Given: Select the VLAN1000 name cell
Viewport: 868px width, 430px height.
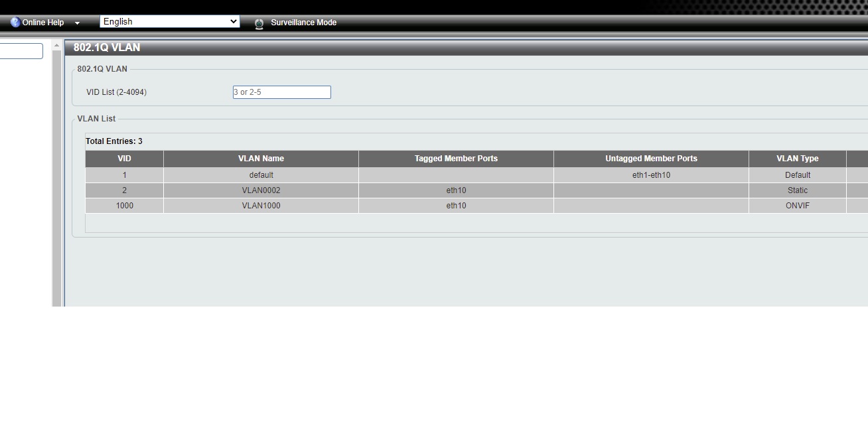Looking at the screenshot, I should tap(261, 206).
